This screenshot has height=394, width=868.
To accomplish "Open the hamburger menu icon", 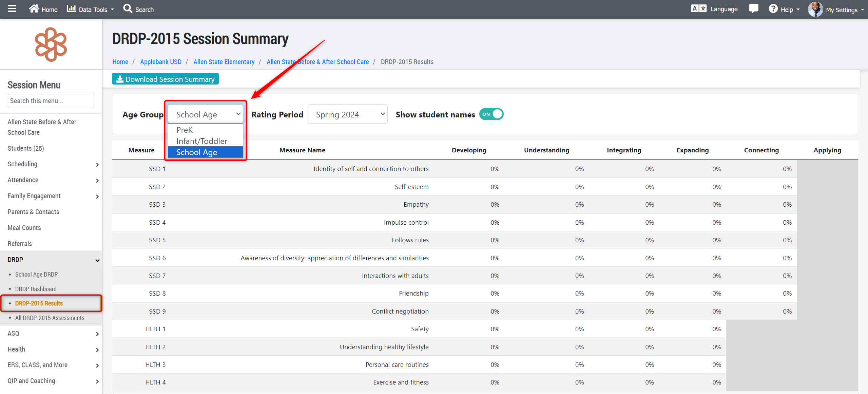I will click(x=12, y=9).
